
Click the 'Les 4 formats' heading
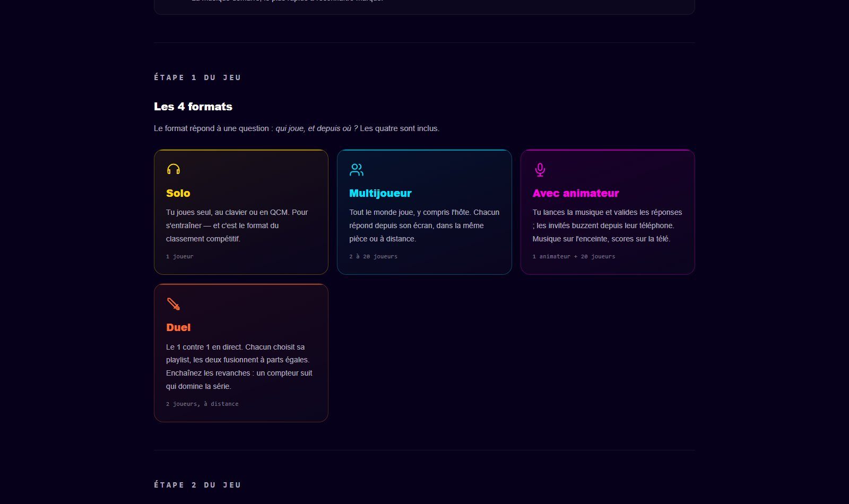(x=193, y=107)
